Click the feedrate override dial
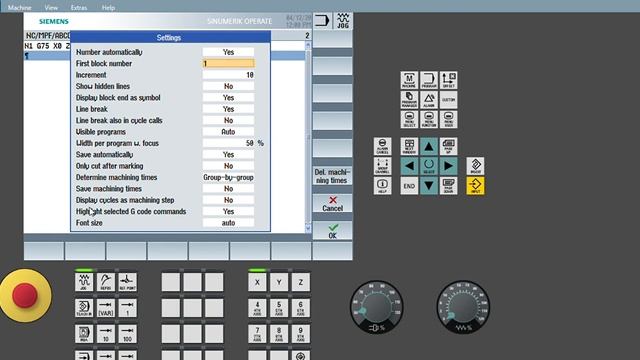This screenshot has width=640, height=360. (x=377, y=307)
